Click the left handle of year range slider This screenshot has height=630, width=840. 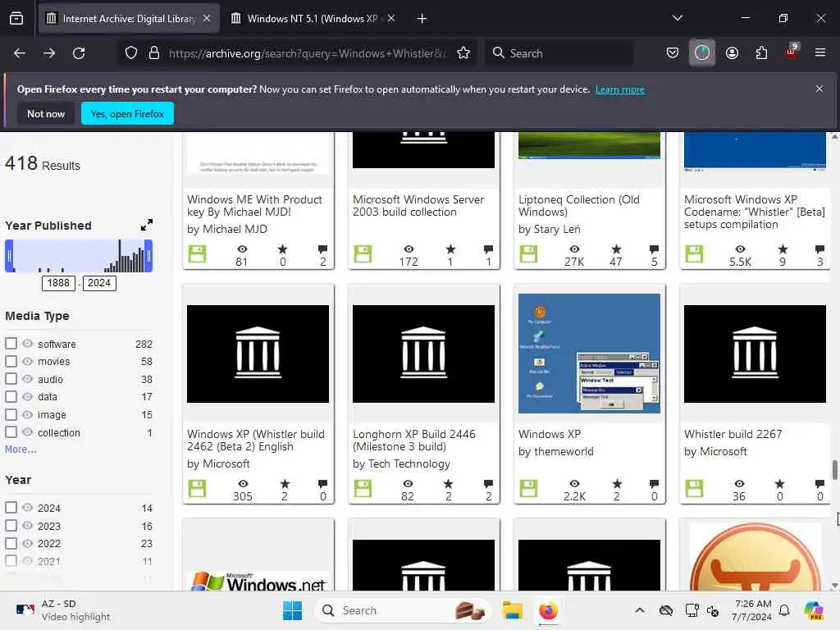(9, 256)
